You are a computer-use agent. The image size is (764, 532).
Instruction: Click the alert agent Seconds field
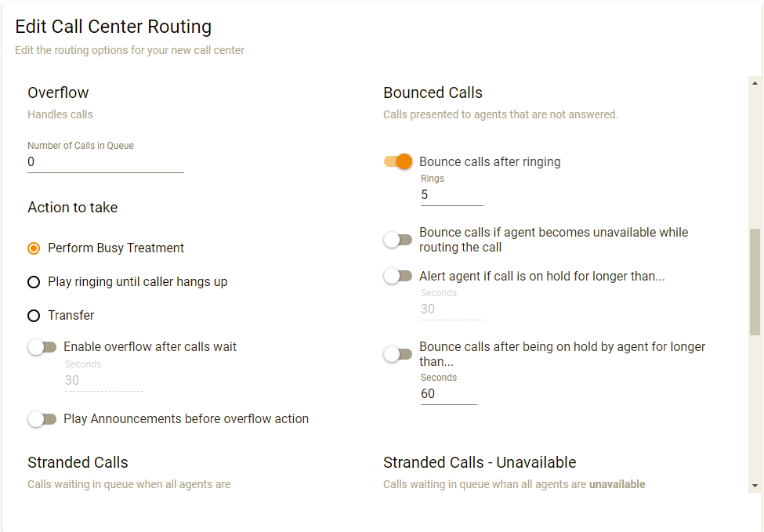click(x=451, y=309)
